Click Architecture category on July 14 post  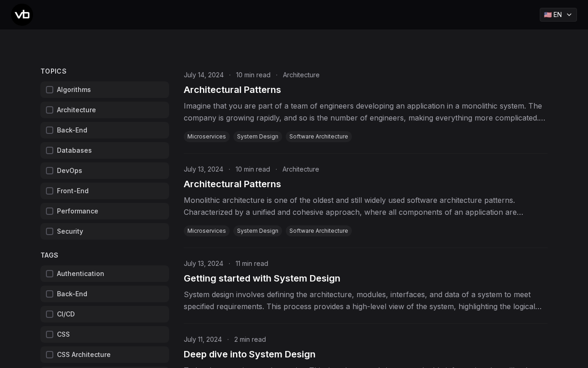301,75
